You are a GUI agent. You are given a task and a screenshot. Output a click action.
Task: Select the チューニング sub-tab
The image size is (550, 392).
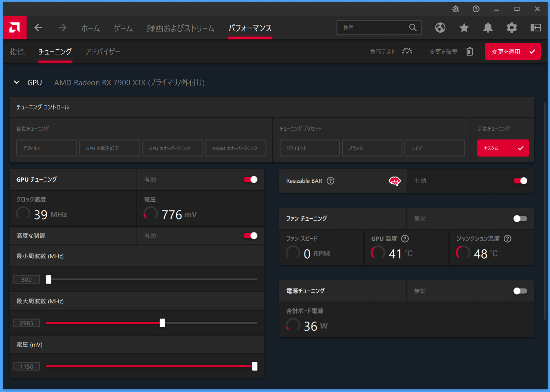point(55,52)
